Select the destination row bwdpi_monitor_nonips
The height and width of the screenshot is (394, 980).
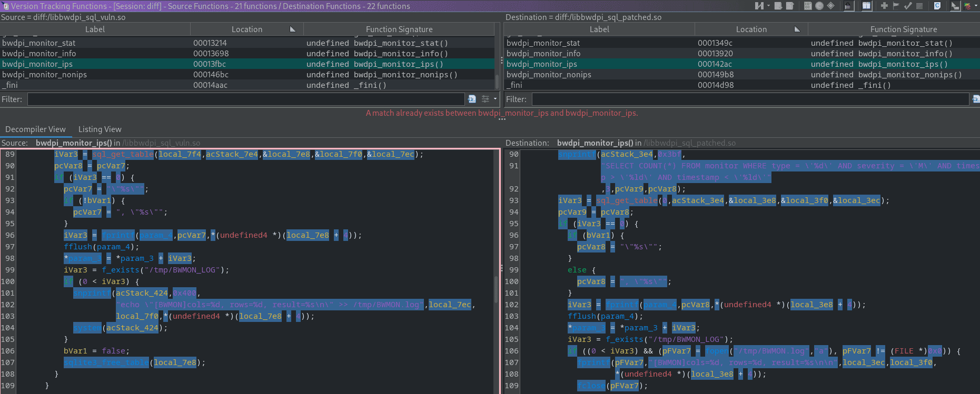point(742,75)
